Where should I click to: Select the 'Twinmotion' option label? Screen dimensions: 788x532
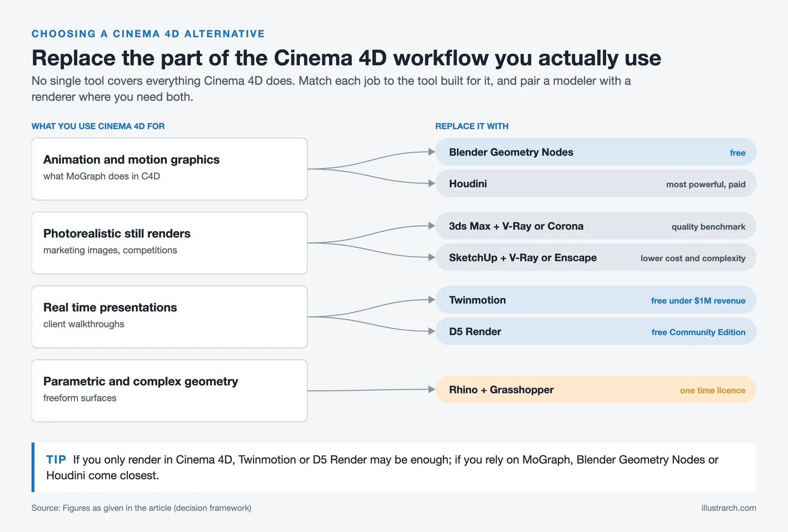(477, 300)
